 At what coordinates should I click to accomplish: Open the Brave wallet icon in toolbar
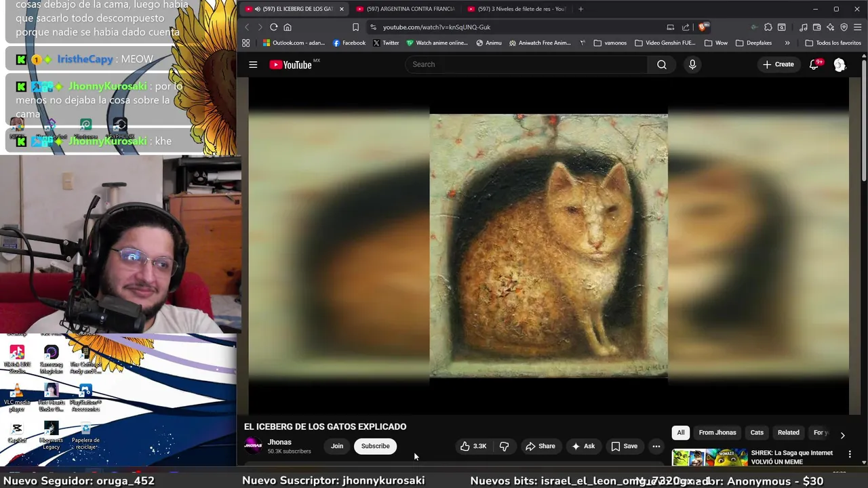[817, 27]
